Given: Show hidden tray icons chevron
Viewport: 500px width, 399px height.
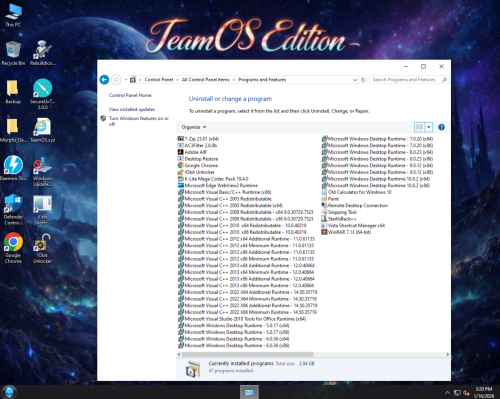Looking at the screenshot, I should point(447,392).
